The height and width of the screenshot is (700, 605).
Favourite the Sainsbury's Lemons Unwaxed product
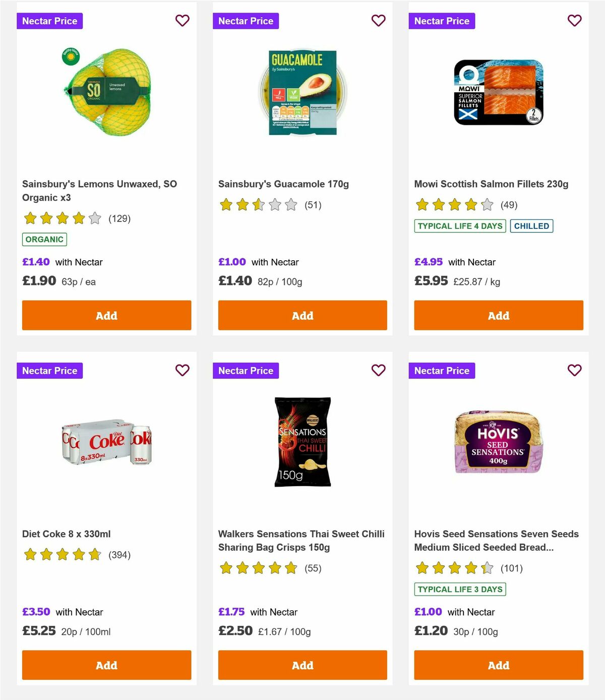click(x=183, y=21)
